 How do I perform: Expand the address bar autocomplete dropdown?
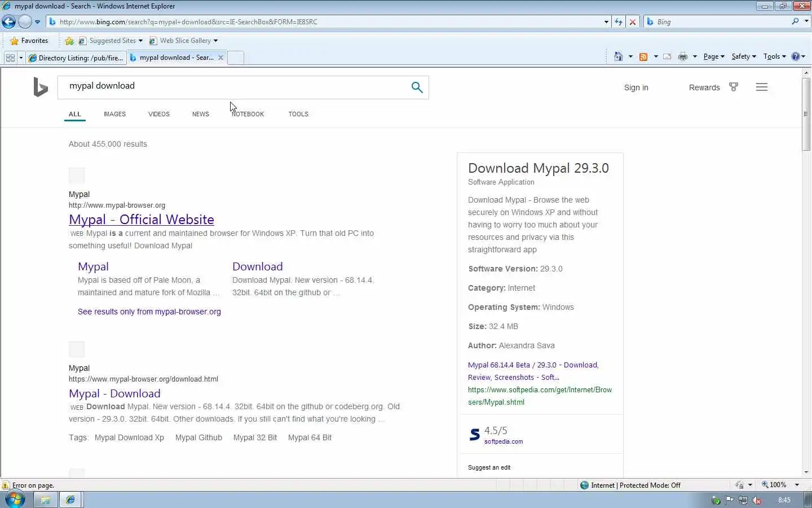(x=606, y=22)
